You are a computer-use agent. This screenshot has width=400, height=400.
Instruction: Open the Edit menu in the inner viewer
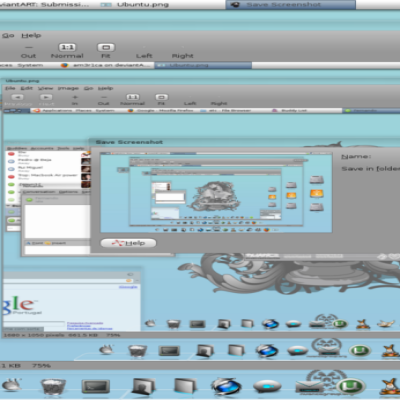[x=27, y=88]
